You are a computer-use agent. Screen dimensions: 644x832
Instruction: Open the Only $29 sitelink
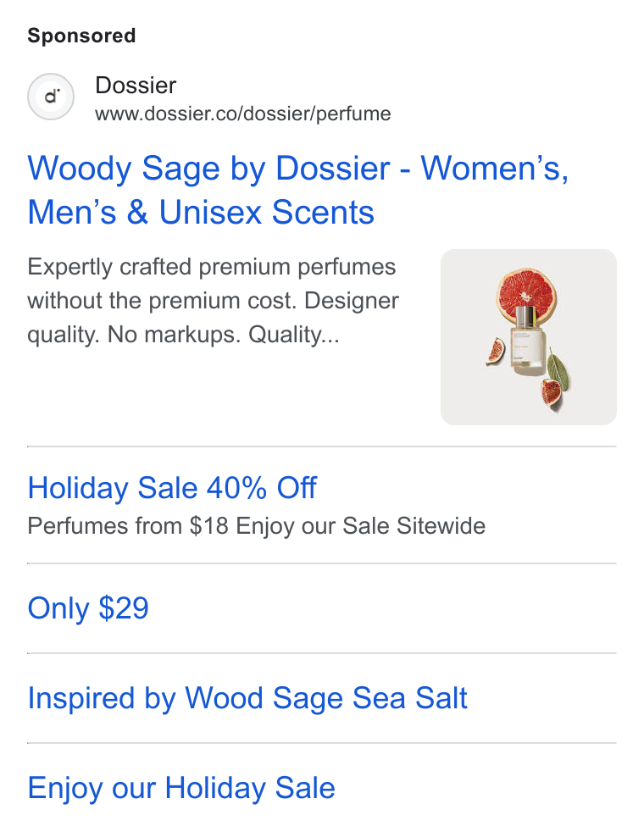tap(88, 607)
